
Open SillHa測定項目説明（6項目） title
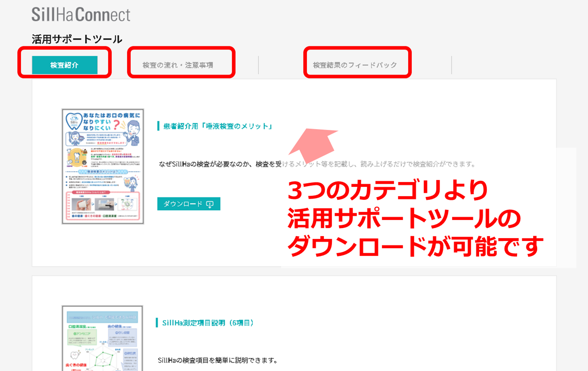[x=208, y=323]
